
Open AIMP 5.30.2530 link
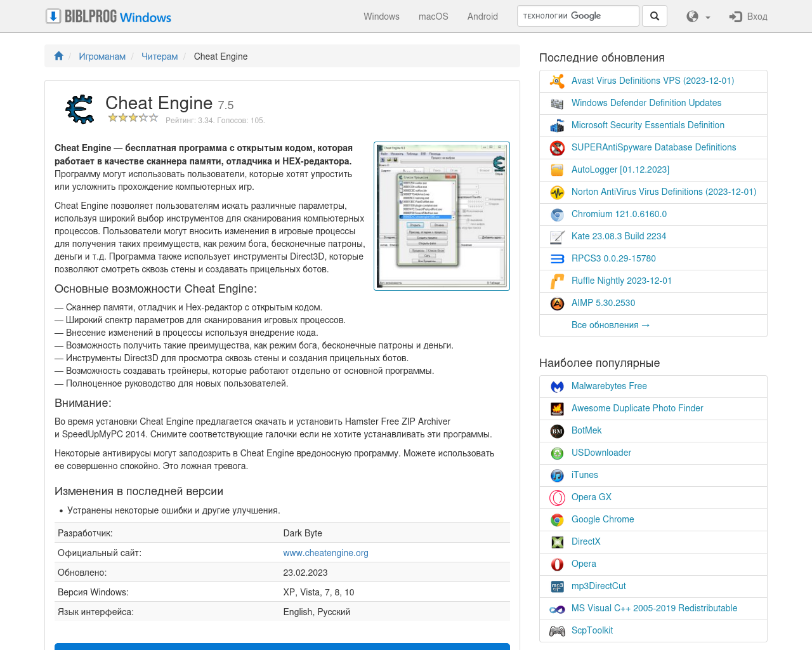point(603,303)
